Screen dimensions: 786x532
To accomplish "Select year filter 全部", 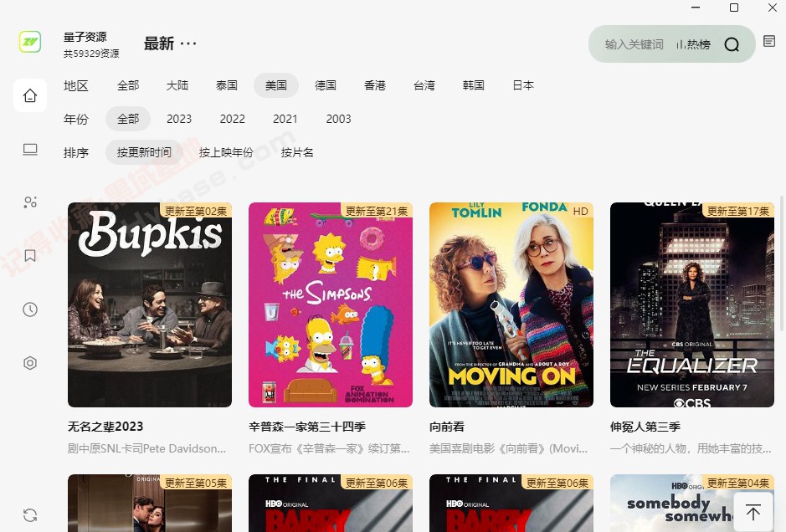I will pos(128,119).
